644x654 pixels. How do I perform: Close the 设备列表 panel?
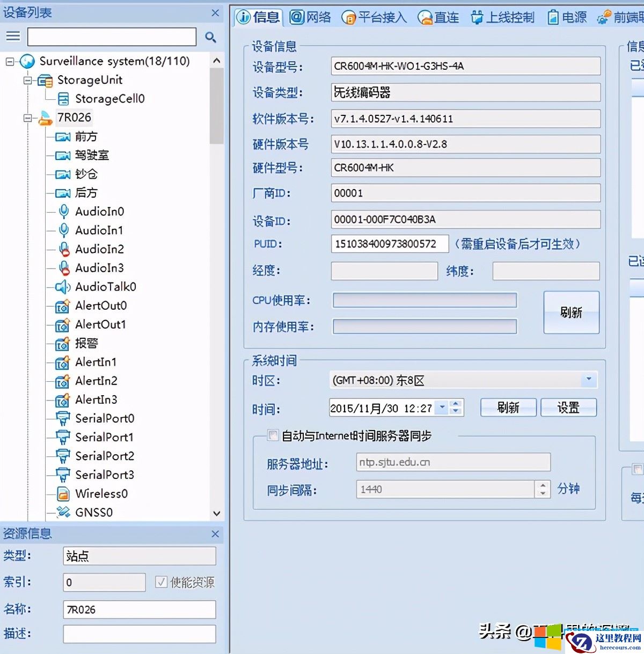point(215,13)
